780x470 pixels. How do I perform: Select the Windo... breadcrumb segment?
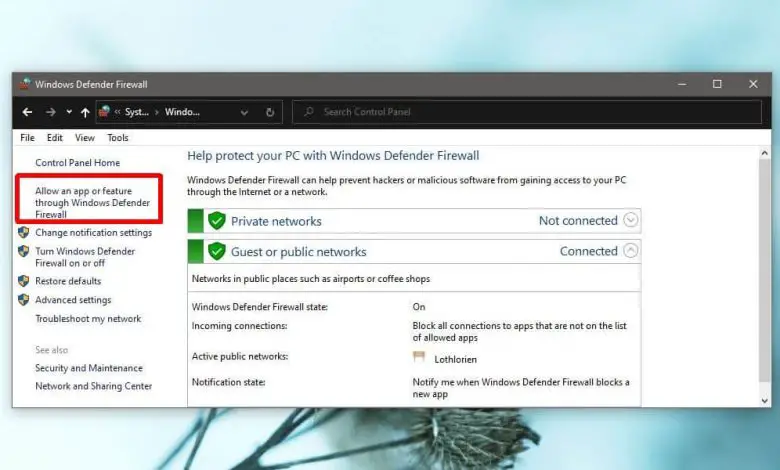(x=182, y=112)
